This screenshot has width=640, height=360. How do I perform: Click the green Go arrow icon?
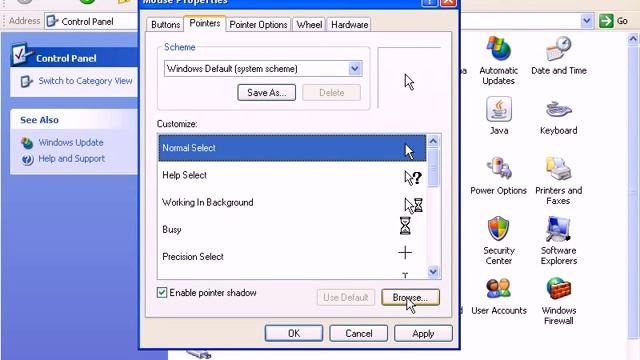[x=606, y=21]
